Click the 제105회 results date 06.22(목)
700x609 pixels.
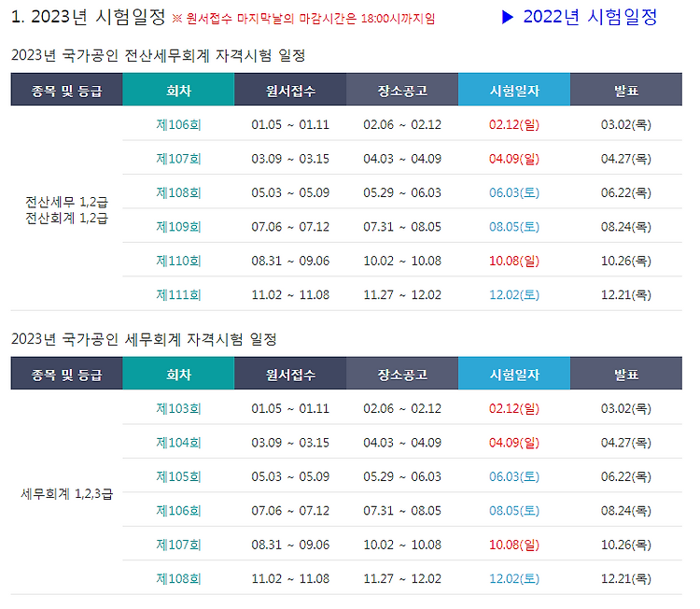click(x=626, y=476)
